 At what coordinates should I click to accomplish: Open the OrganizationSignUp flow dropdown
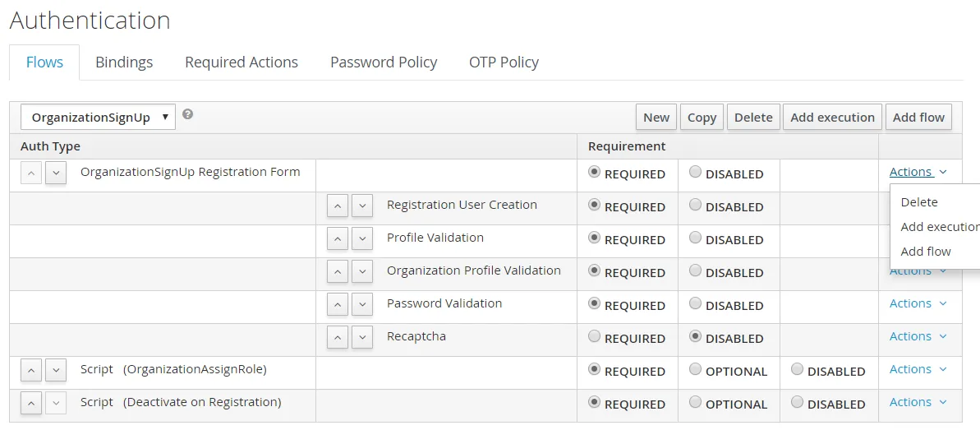(98, 117)
